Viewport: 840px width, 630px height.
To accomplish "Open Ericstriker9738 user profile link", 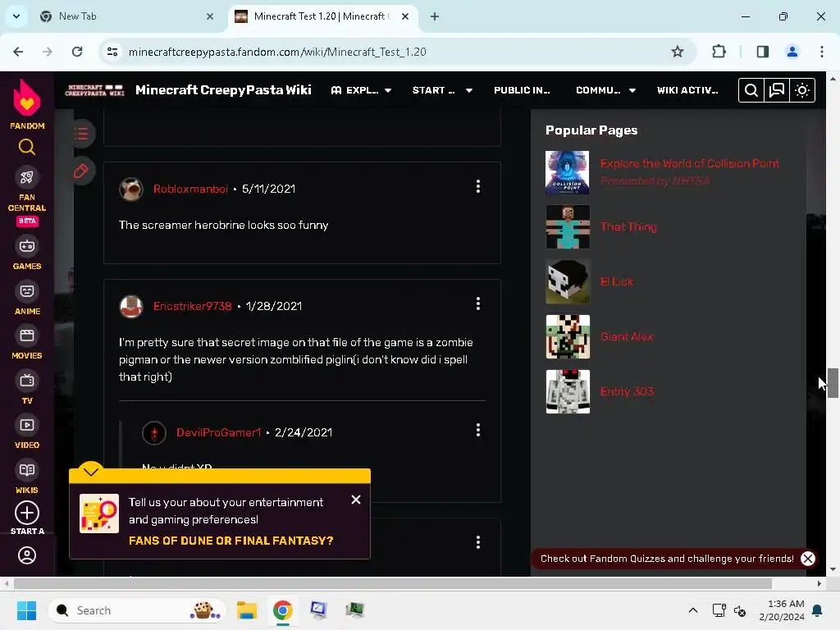I will pos(192,306).
